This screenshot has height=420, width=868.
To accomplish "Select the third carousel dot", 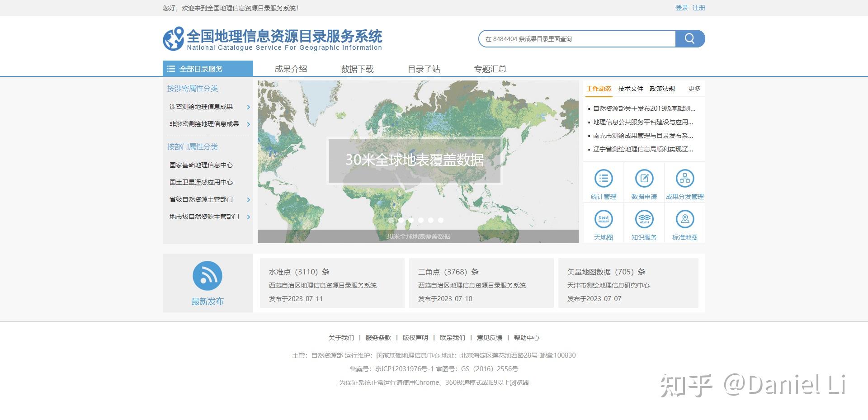I will tap(411, 220).
